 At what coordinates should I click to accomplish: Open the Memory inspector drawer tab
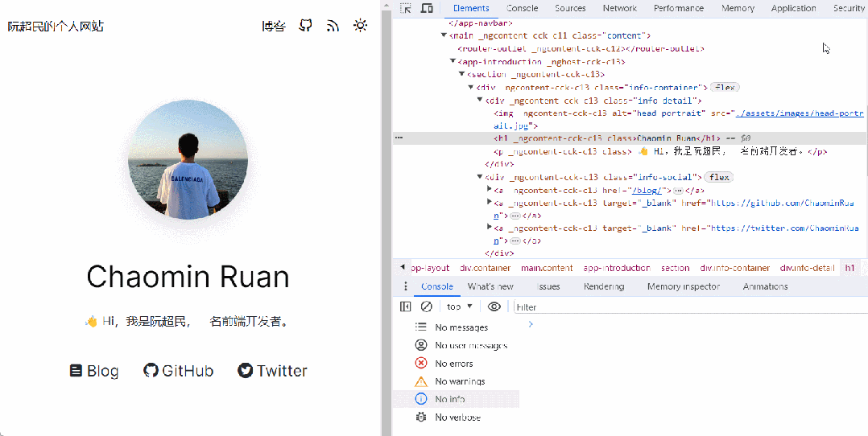point(684,286)
